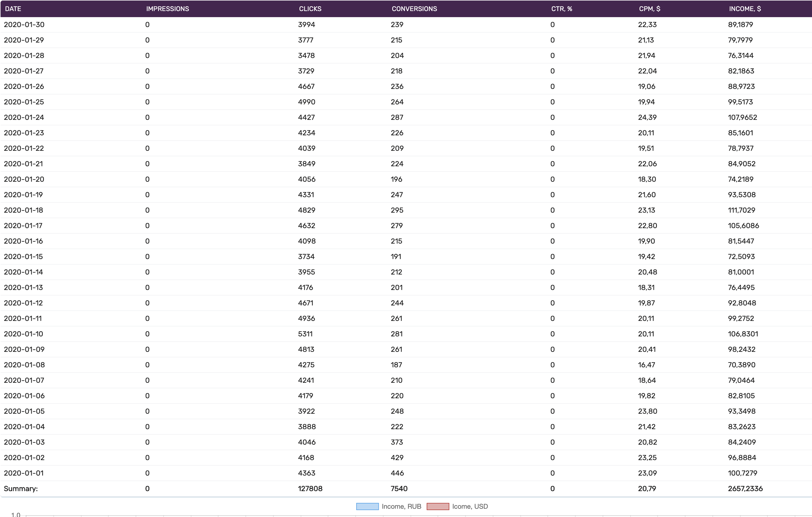
Task: Toggle the Income, RUB legend swatch
Action: [x=367, y=507]
